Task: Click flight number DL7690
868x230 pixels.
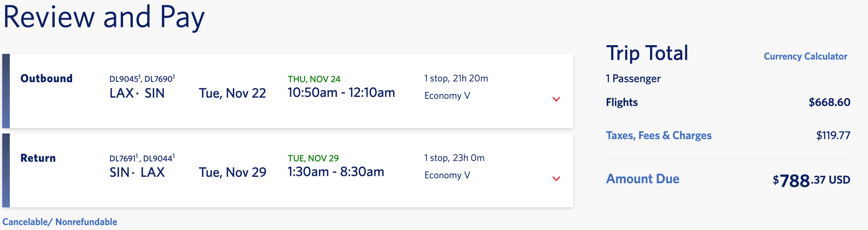Action: point(159,79)
